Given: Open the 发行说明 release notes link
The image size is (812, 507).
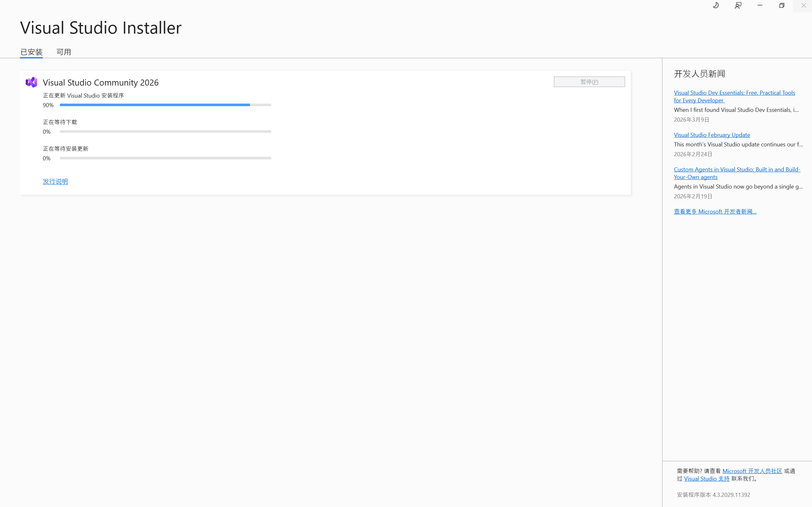Looking at the screenshot, I should 56,181.
